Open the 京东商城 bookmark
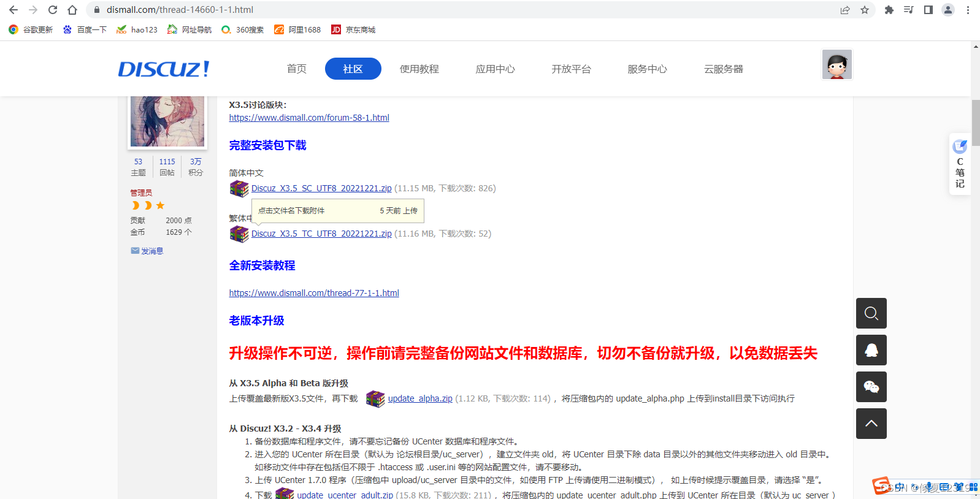 click(353, 29)
